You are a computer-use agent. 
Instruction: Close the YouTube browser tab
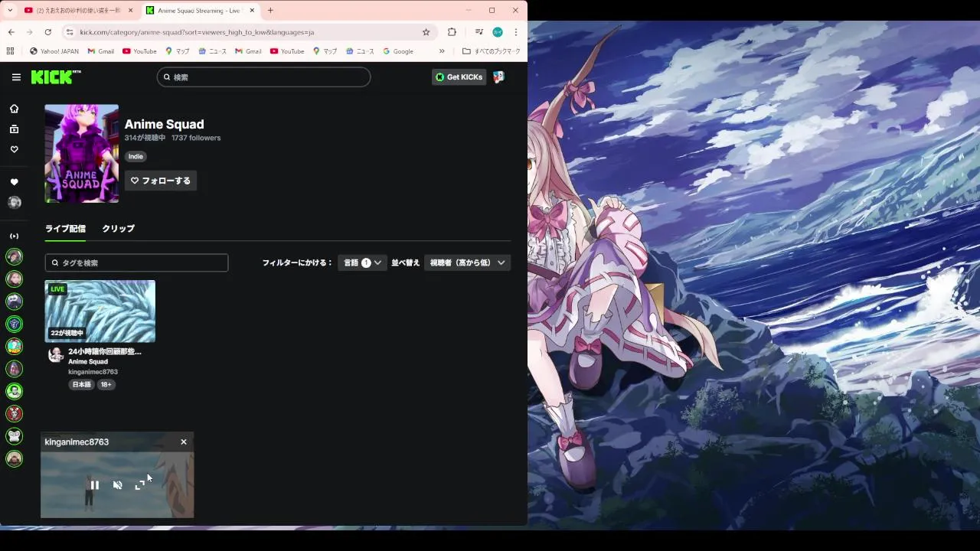click(130, 11)
